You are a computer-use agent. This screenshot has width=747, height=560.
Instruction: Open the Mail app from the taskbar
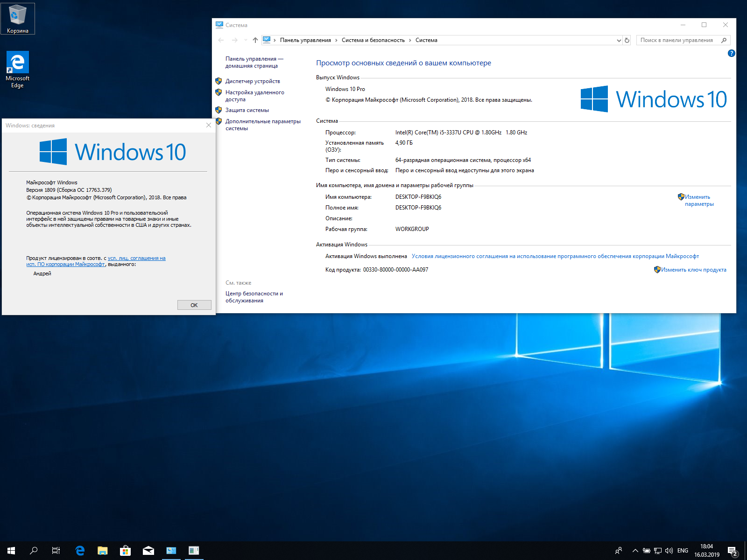pyautogui.click(x=148, y=551)
